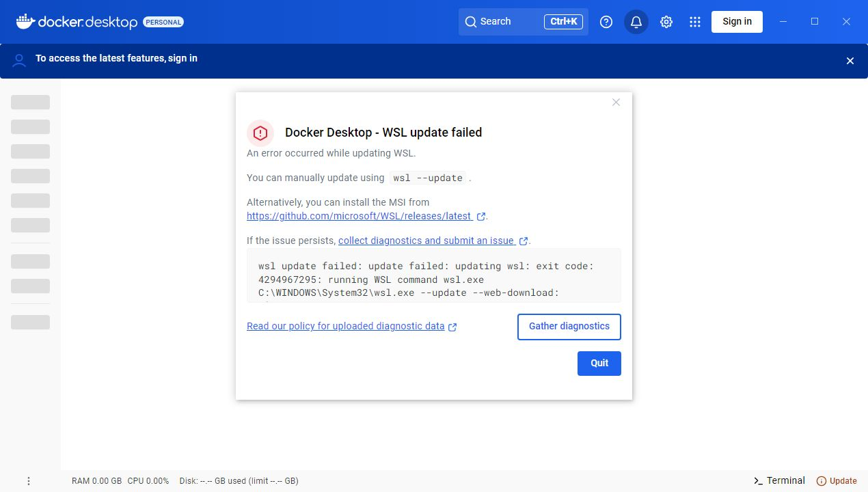Close the WSL update failed dialog
Viewport: 868px width, 492px height.
[x=616, y=102]
